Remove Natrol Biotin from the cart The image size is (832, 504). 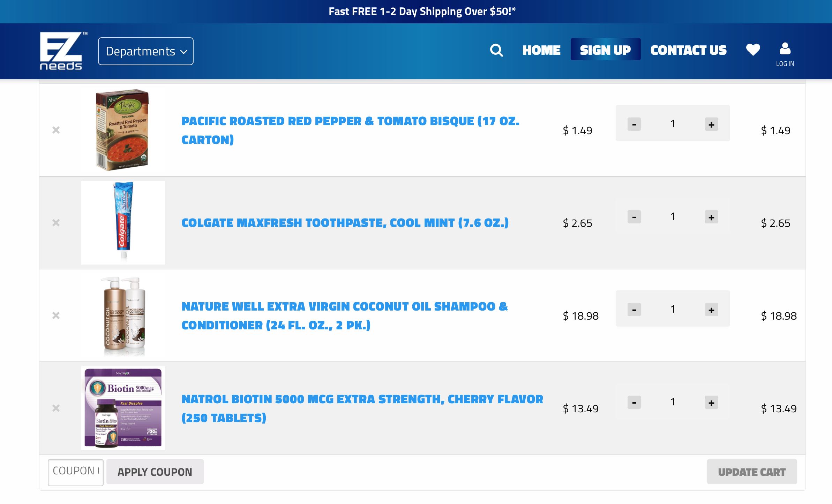pos(56,408)
